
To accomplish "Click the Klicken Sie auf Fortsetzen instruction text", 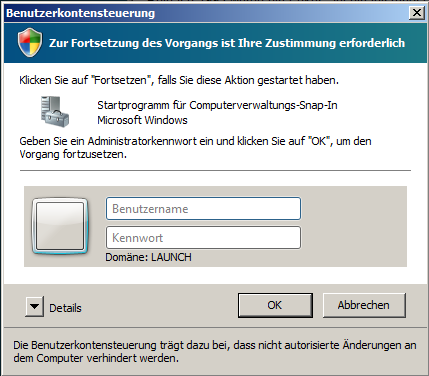I will pos(179,80).
